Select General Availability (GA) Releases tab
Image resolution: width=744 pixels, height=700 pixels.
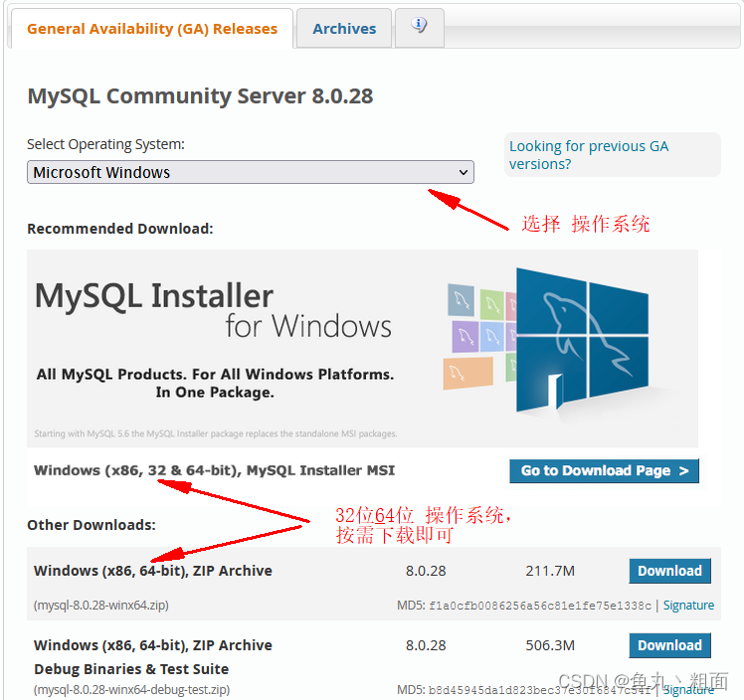tap(152, 29)
